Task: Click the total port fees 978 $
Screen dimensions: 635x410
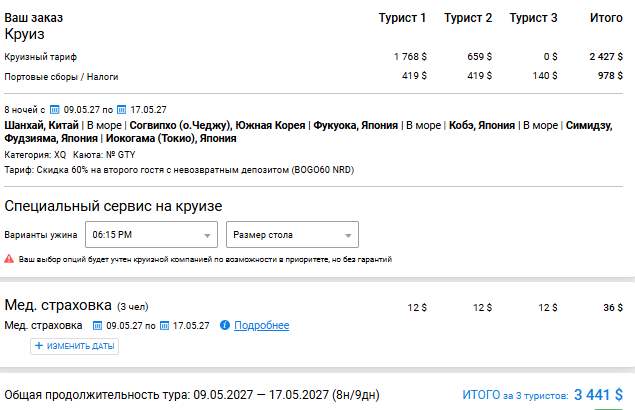Action: click(610, 76)
